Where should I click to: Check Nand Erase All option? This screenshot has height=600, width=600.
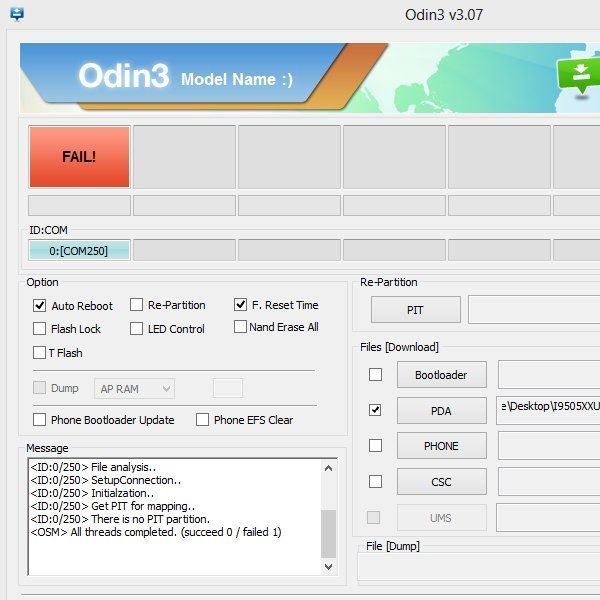(x=240, y=327)
